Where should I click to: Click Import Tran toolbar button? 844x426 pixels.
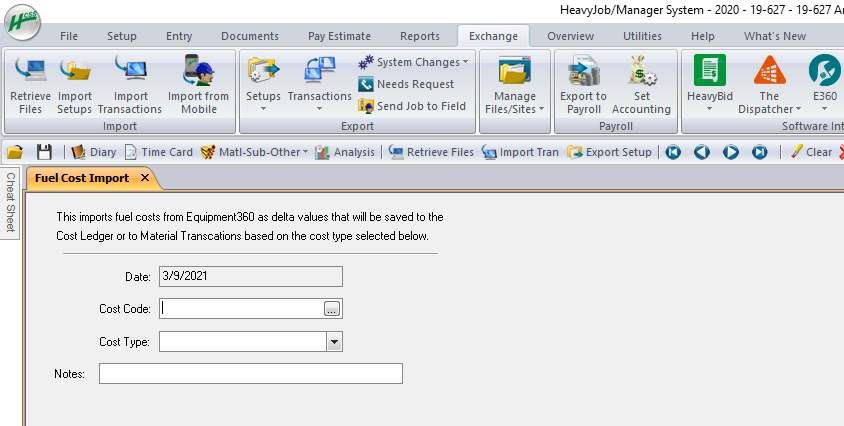(522, 152)
